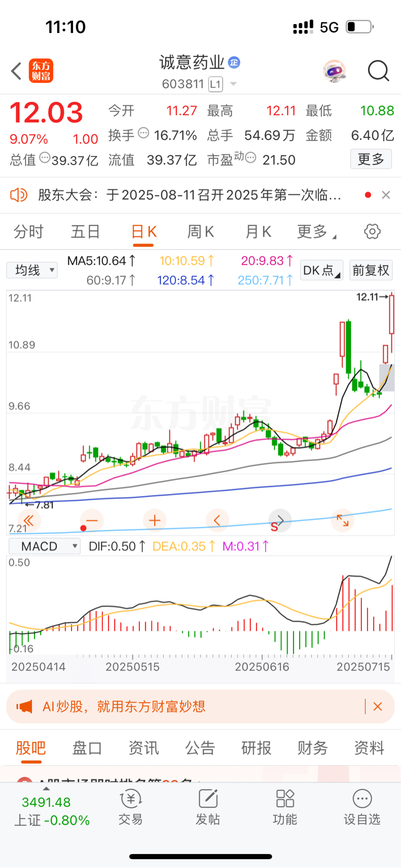Image resolution: width=401 pixels, height=868 pixels.
Task: Open the 研报 tab
Action: (x=256, y=748)
